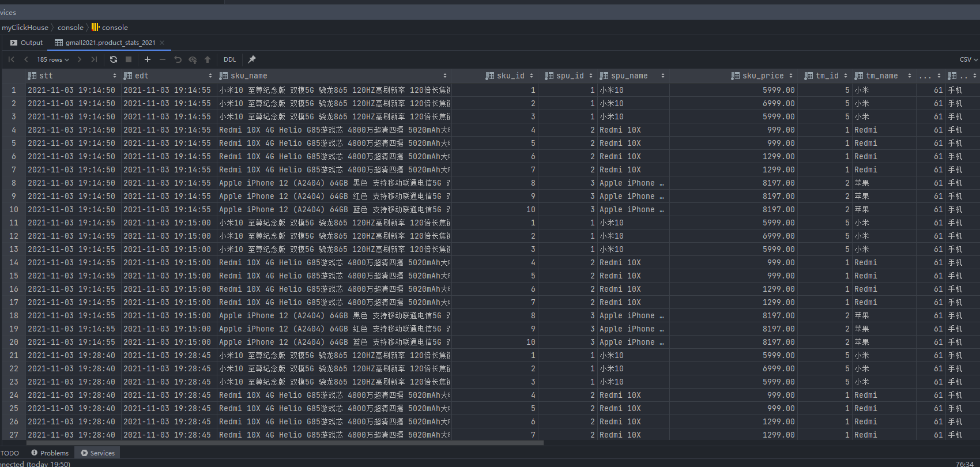
Task: Stop the running query
Action: point(129,59)
